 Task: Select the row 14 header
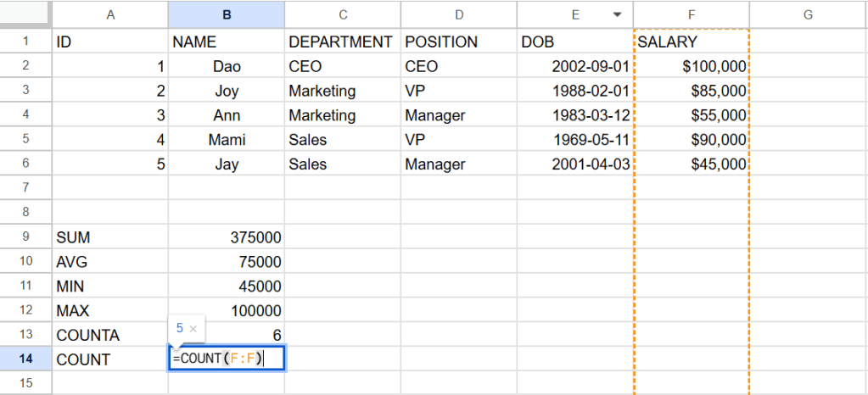coord(25,359)
